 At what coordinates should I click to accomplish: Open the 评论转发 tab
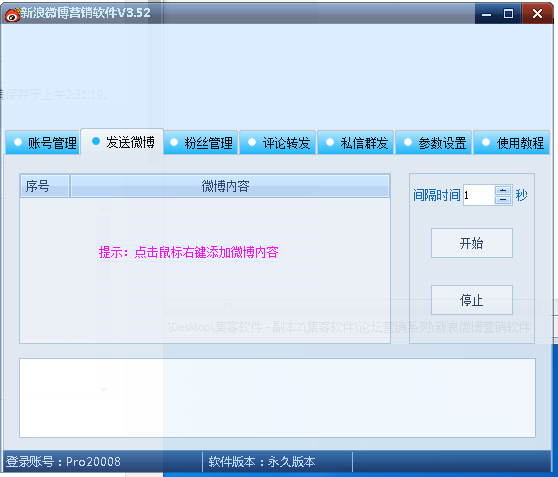point(278,143)
